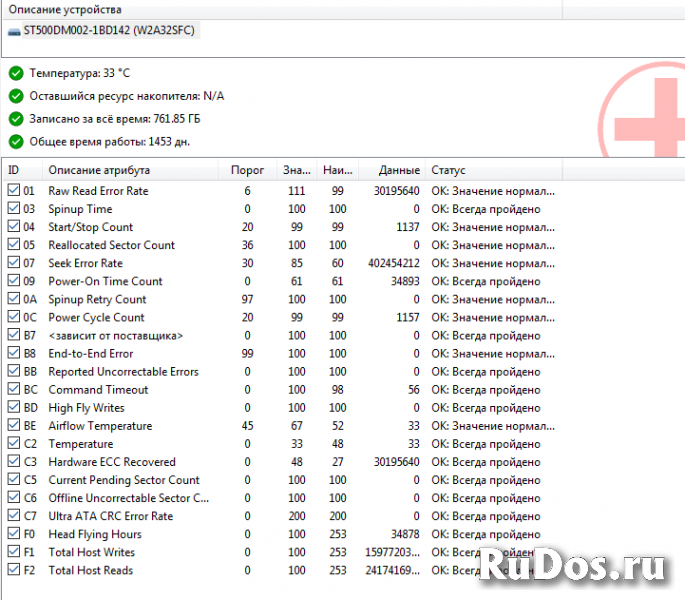Toggle the F1 Total Host Writes checkbox
Image resolution: width=685 pixels, height=600 pixels.
13,552
